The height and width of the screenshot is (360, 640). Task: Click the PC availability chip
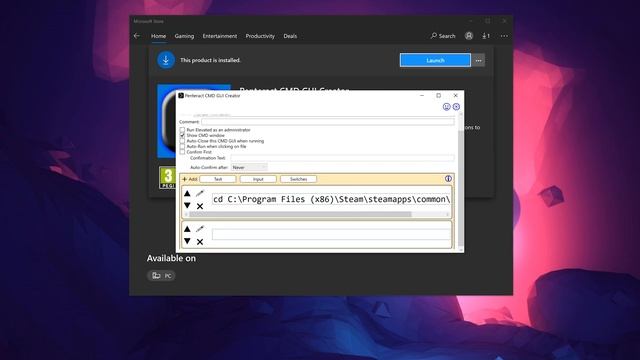161,276
